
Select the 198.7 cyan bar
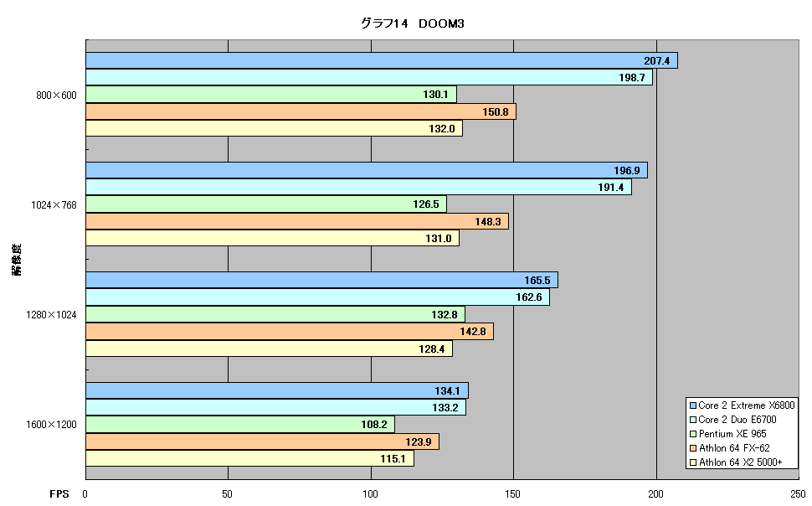369,78
